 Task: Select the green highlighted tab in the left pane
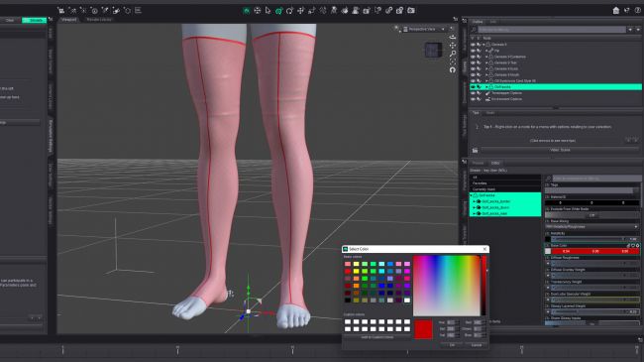[x=34, y=20]
